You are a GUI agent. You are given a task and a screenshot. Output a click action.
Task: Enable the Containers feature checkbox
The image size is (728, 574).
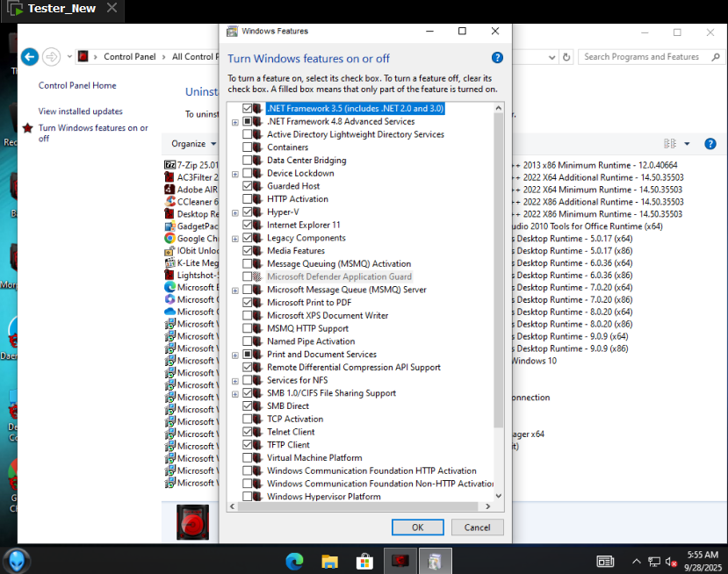tap(248, 147)
